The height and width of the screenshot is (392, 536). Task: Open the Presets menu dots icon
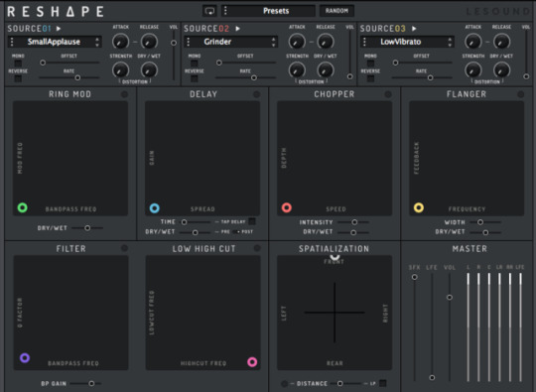pos(225,11)
